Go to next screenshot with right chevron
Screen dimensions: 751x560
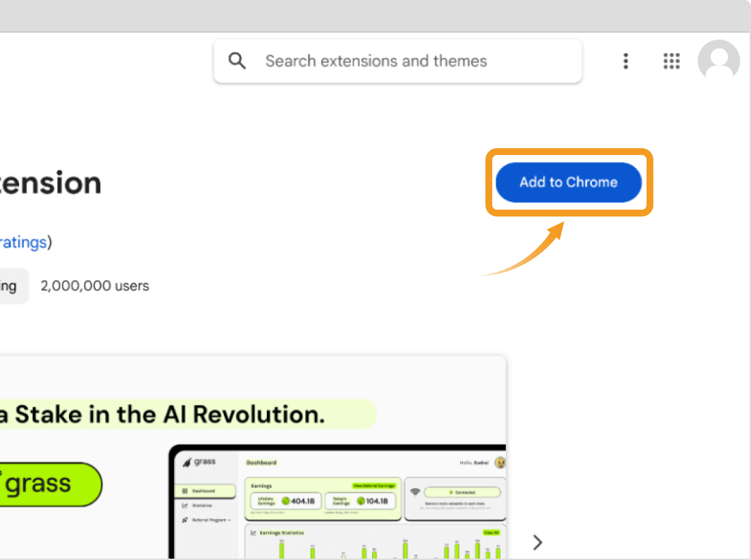tap(537, 542)
